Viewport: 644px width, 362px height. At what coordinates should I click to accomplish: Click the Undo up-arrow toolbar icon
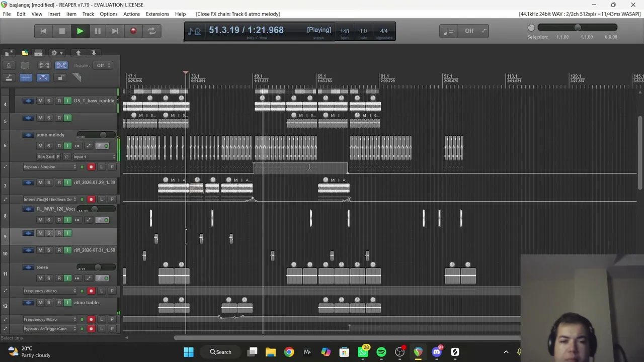pos(78,53)
